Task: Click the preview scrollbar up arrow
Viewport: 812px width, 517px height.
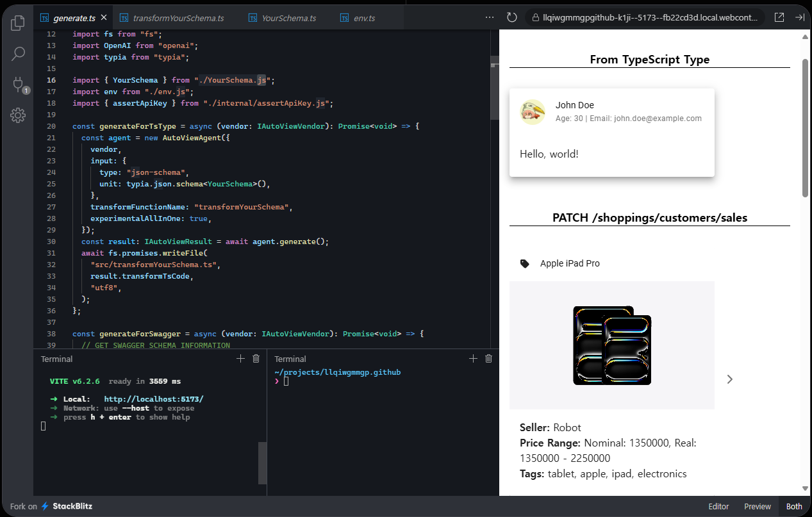Action: click(x=805, y=37)
